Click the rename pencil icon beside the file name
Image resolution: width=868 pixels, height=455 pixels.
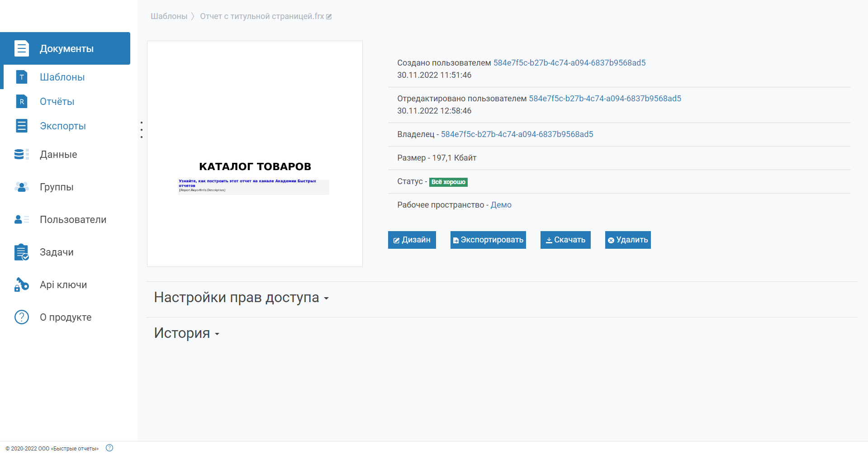(329, 17)
